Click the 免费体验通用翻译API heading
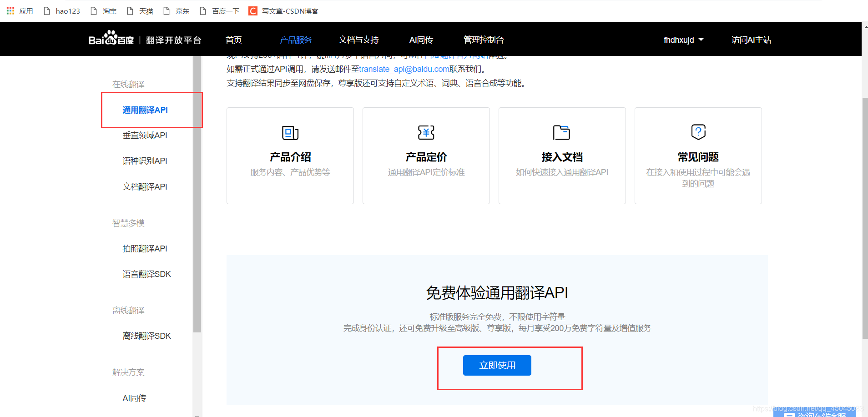Screen dimensions: 868x417 [x=497, y=293]
